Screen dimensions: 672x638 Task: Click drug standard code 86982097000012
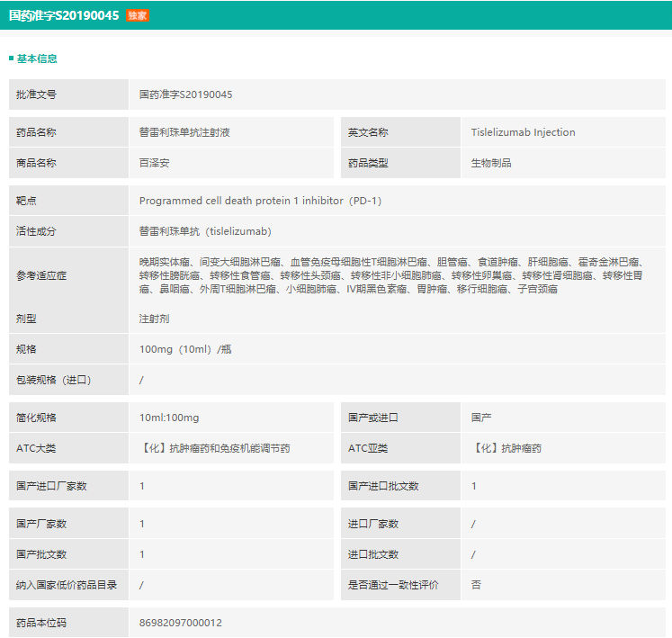pos(181,623)
